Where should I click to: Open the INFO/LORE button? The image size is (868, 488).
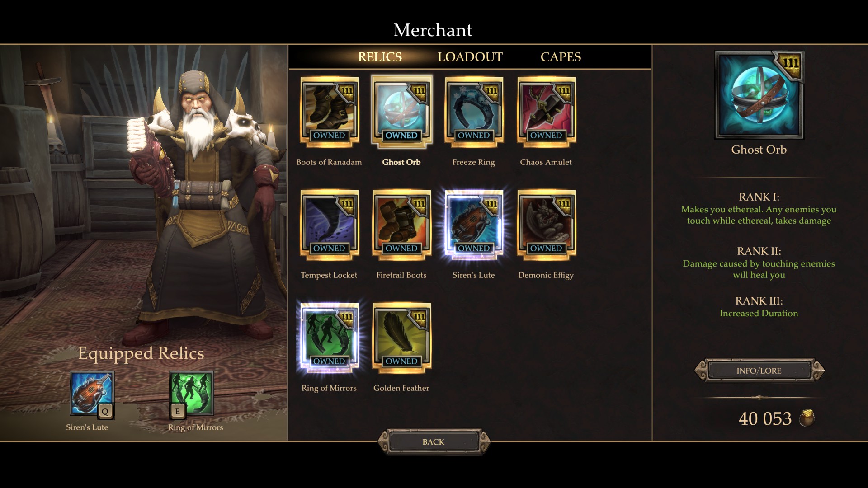759,371
